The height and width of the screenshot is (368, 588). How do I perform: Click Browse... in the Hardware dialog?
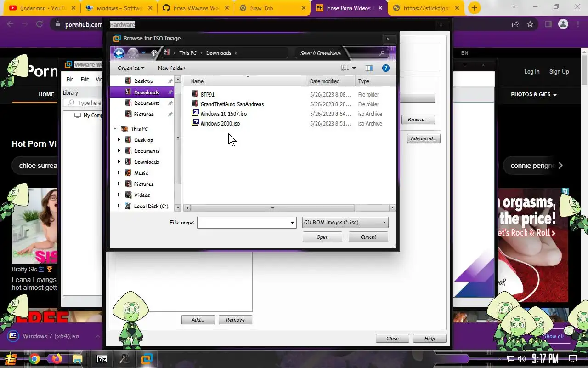coord(418,120)
